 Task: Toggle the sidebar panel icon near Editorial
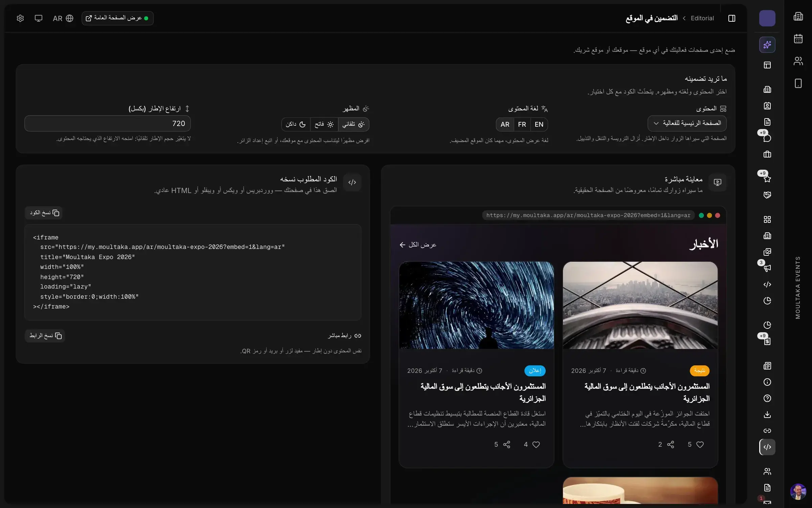tap(731, 18)
